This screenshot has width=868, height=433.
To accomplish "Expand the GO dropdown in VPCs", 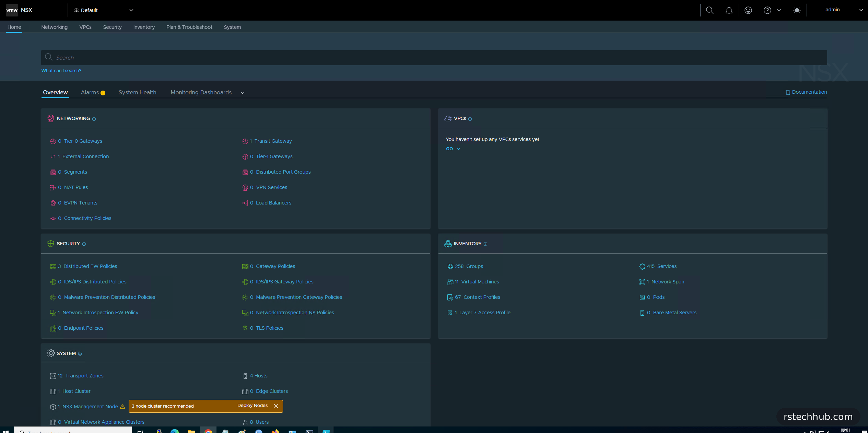I will [453, 149].
